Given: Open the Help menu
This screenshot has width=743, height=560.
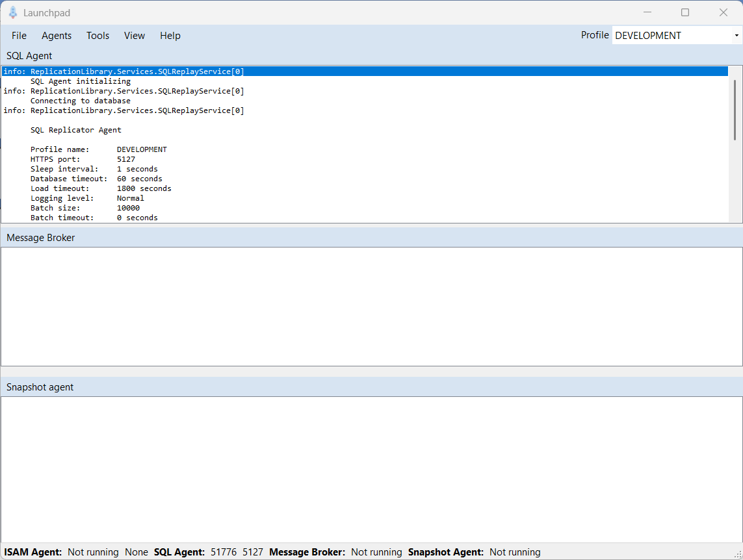Looking at the screenshot, I should coord(170,36).
